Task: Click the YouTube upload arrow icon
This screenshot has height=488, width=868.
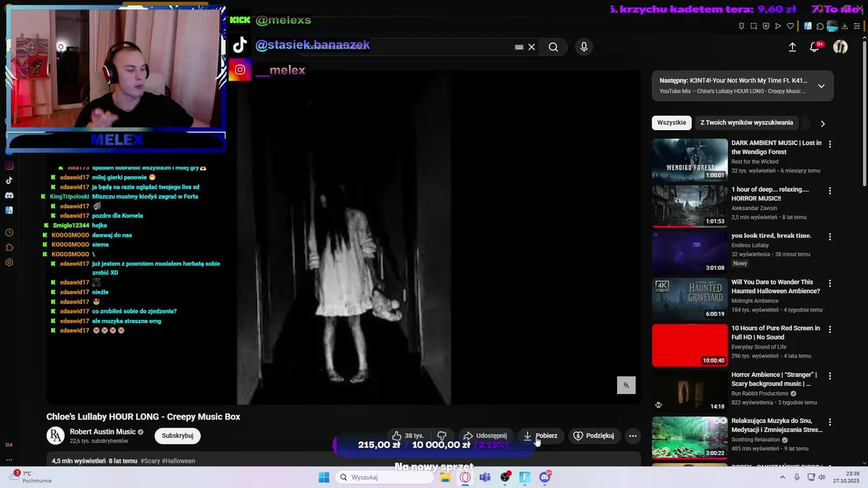Action: [792, 47]
